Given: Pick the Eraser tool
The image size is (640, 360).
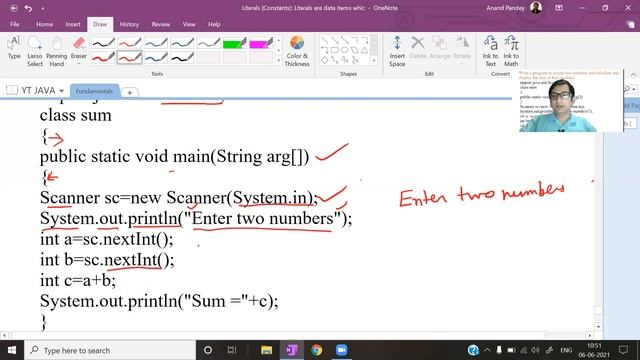Looking at the screenshot, I should click(x=79, y=48).
